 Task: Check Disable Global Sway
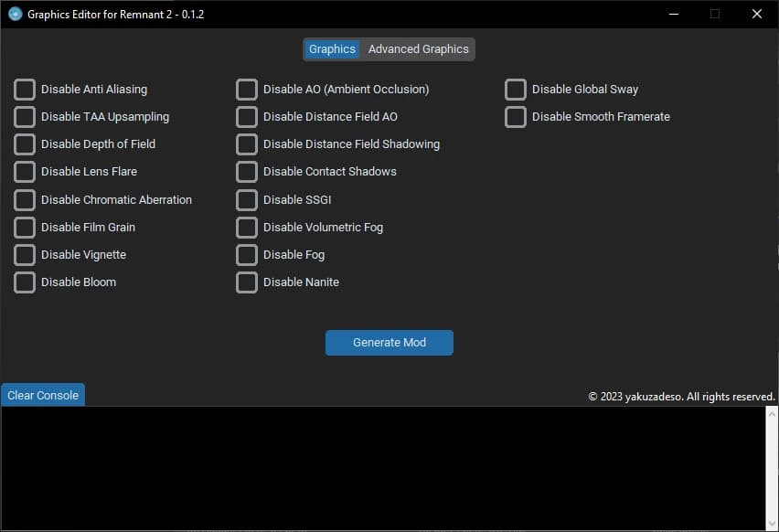(515, 90)
